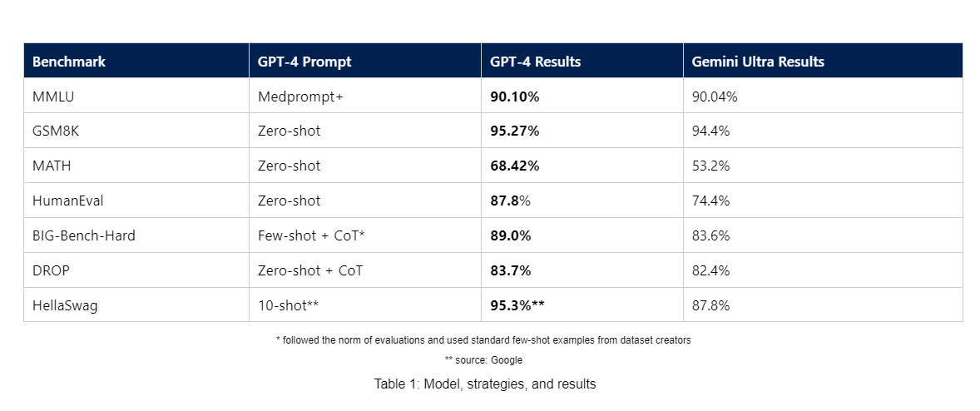Select the 95.27% GPT-4 result

point(515,131)
